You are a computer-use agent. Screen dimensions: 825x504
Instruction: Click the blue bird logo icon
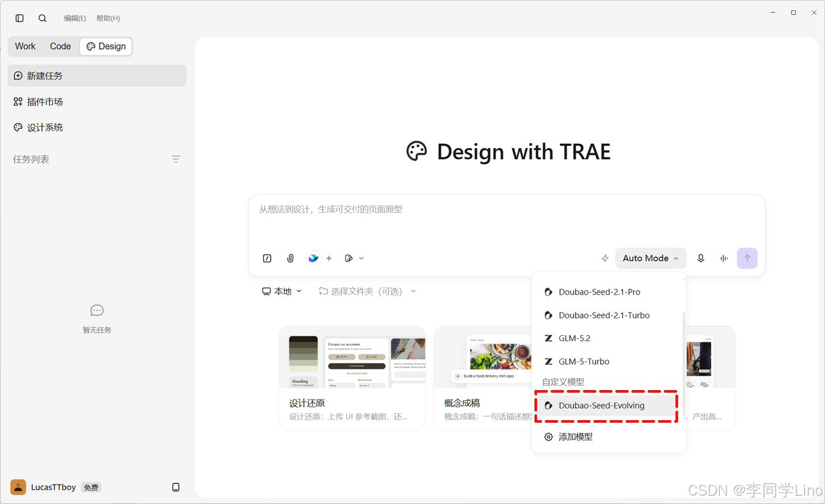click(313, 258)
